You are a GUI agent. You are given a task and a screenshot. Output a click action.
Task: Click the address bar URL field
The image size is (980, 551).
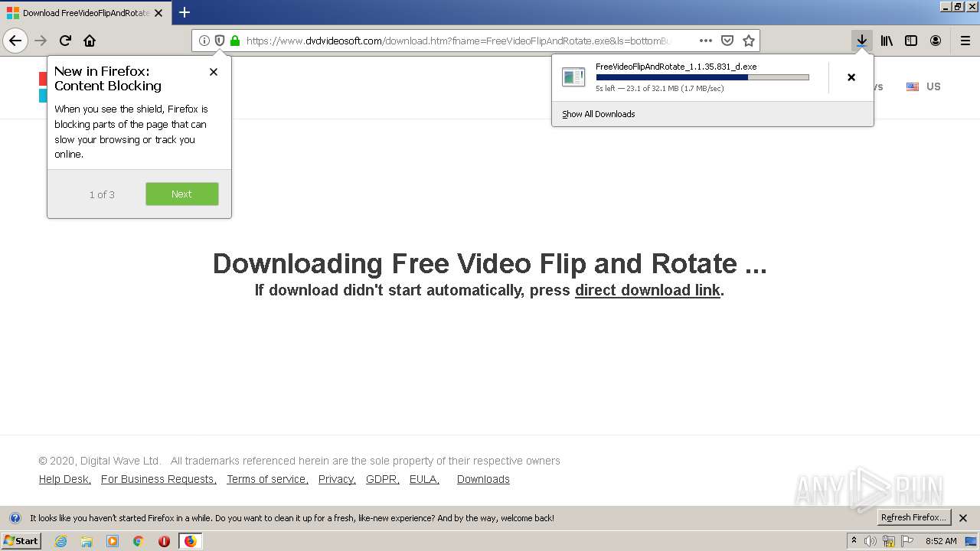click(x=458, y=41)
